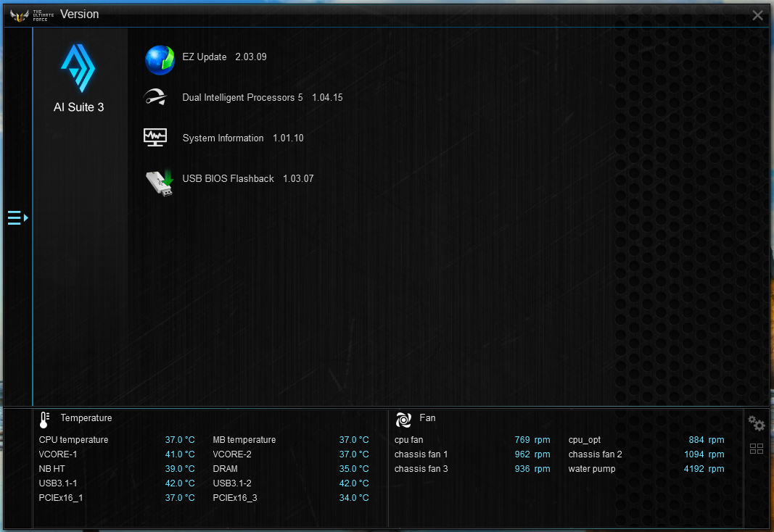The image size is (774, 532).
Task: Open the side menu expander icon
Action: 17,217
